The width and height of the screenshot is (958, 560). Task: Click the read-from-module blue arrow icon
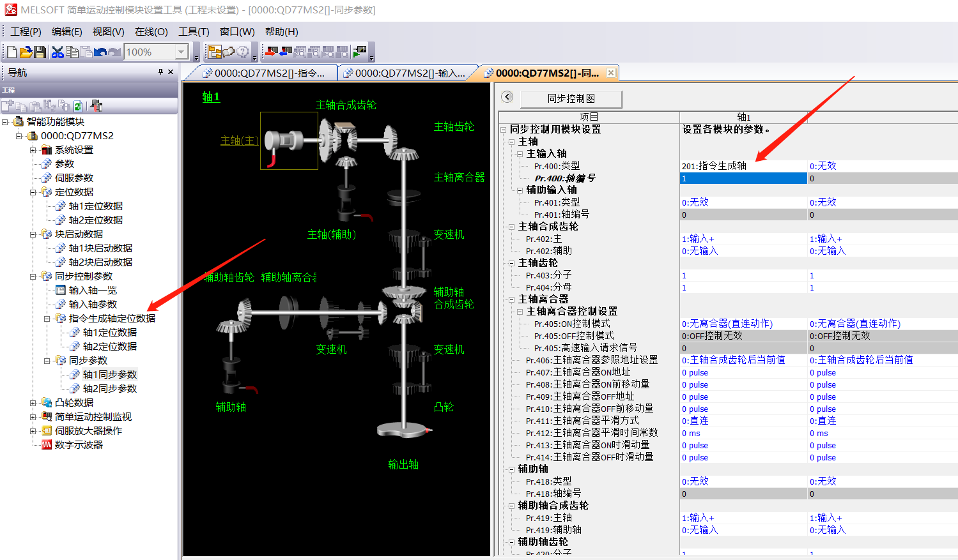click(x=286, y=52)
